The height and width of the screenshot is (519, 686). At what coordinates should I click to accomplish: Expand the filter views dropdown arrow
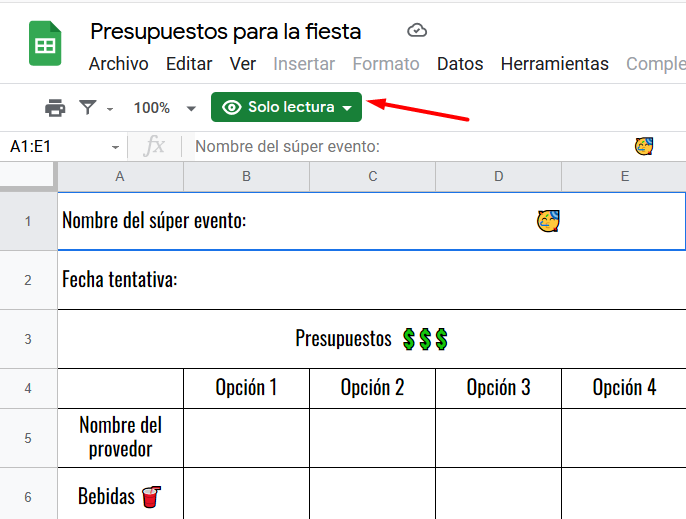[x=110, y=109]
